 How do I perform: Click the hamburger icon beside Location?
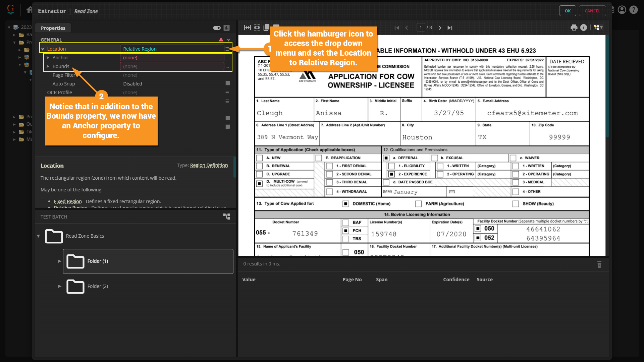tap(227, 49)
